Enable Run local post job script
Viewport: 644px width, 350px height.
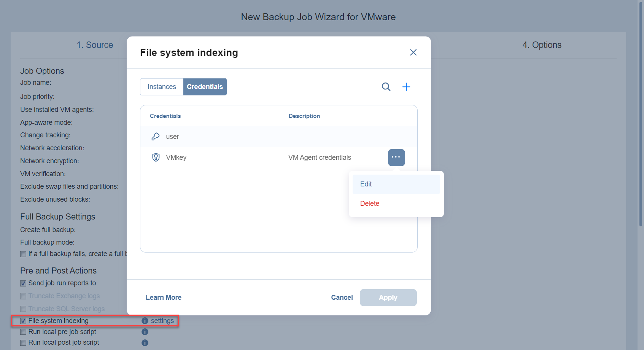(x=23, y=343)
